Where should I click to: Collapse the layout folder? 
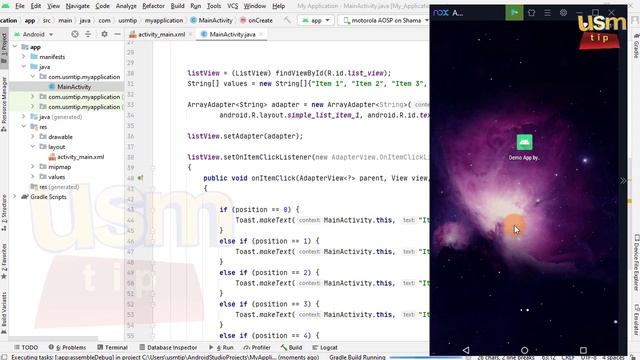pyautogui.click(x=33, y=147)
